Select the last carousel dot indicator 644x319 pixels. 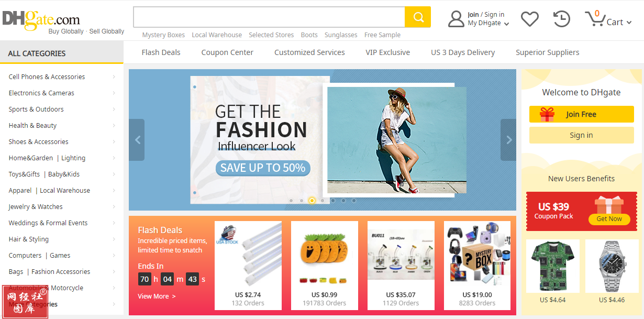[354, 201]
